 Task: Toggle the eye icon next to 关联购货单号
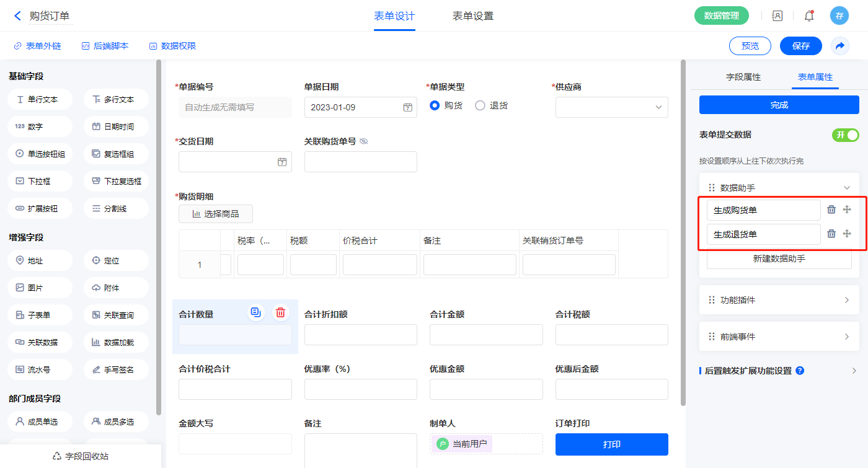(x=364, y=141)
